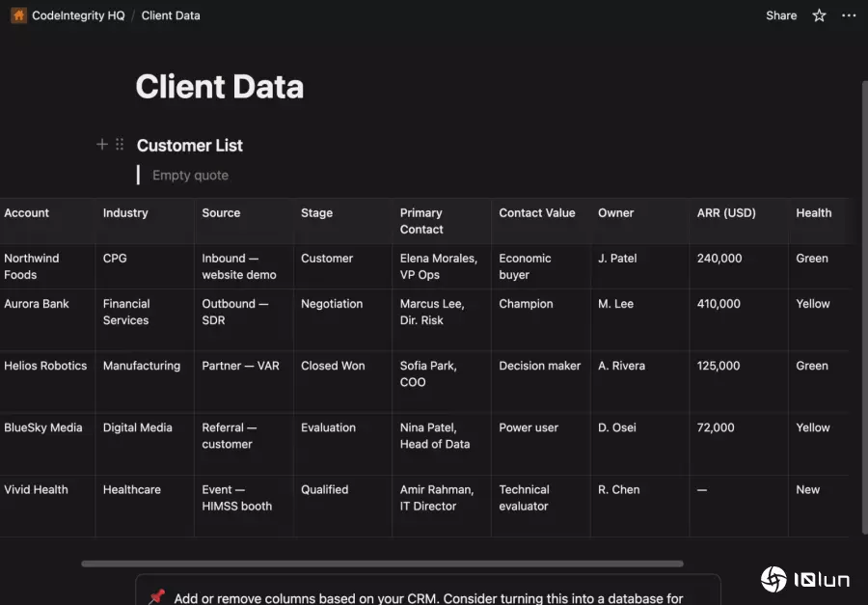Go to CodeIntegrity HQ breadcrumb
868x605 pixels.
pyautogui.click(x=78, y=15)
